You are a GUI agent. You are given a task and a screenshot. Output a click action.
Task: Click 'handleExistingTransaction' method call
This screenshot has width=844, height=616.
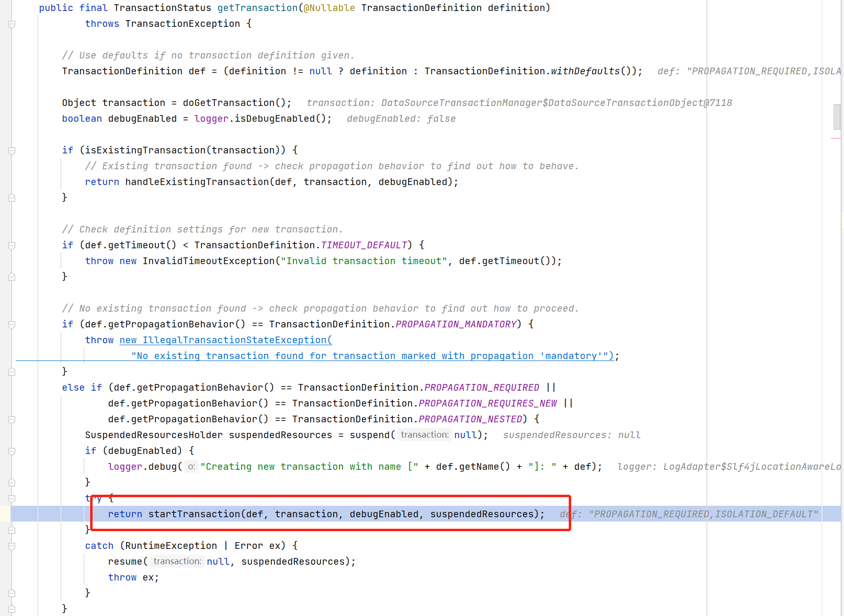pyautogui.click(x=197, y=182)
